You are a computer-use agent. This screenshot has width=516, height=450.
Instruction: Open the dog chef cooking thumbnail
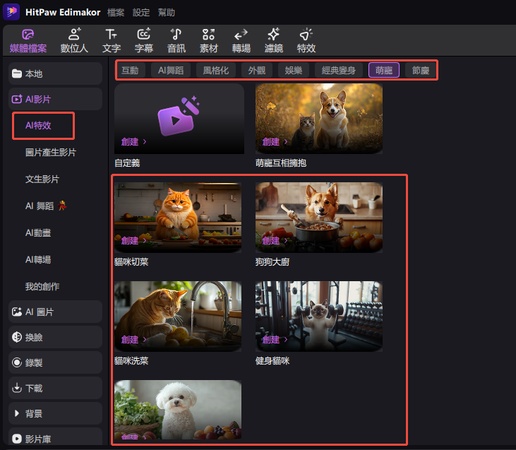point(319,217)
